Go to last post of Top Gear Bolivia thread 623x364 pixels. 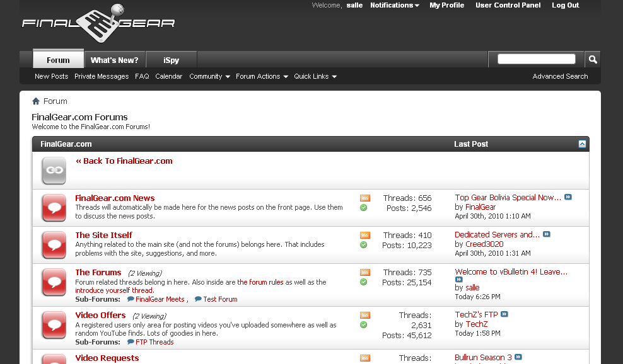(x=568, y=197)
